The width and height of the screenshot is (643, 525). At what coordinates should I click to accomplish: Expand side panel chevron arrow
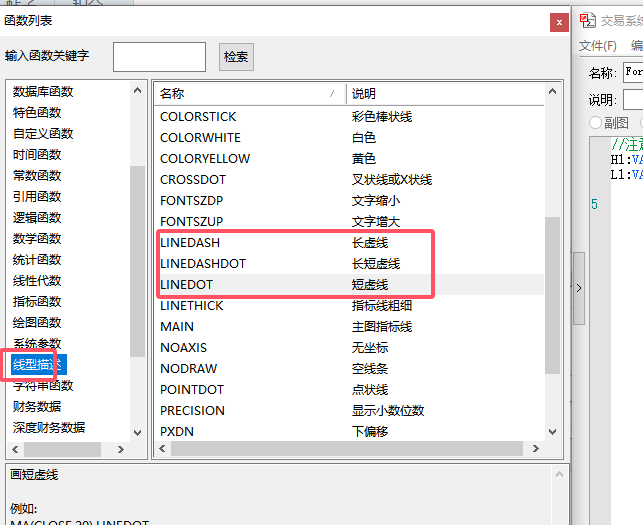(579, 288)
